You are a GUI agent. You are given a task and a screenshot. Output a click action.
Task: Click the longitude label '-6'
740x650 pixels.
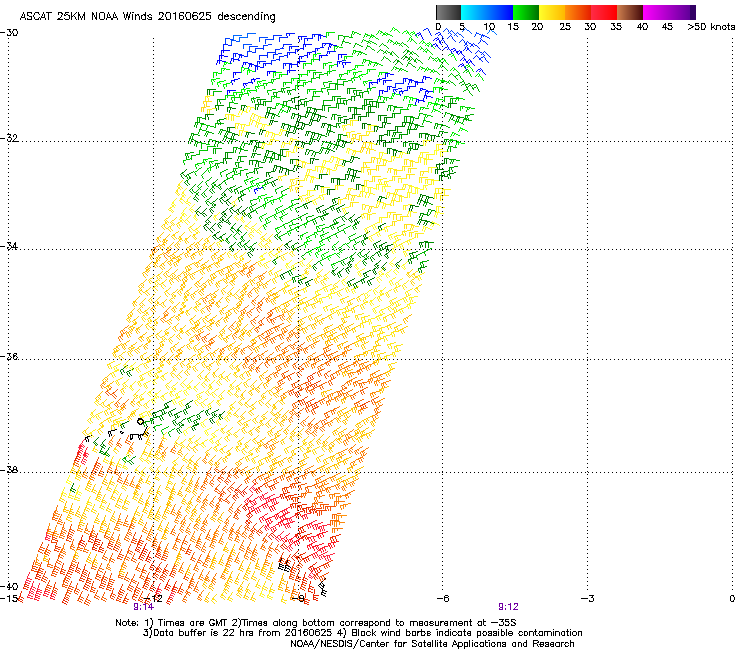[x=443, y=598]
